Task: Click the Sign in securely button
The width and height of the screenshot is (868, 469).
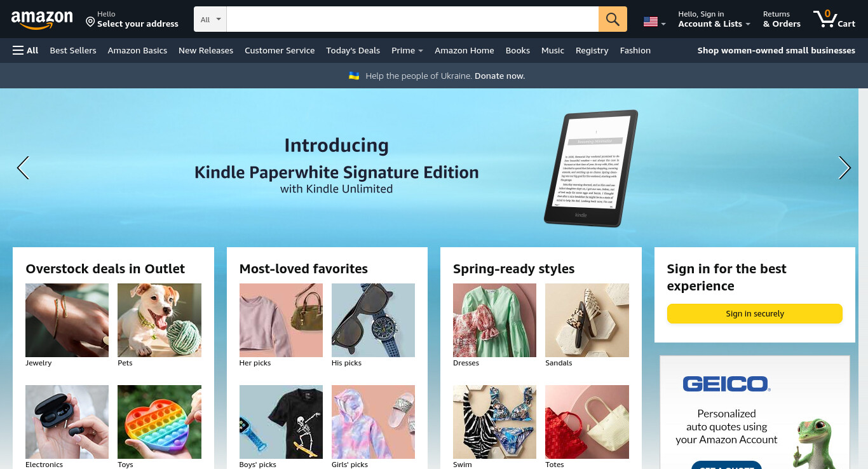Action: 755,314
